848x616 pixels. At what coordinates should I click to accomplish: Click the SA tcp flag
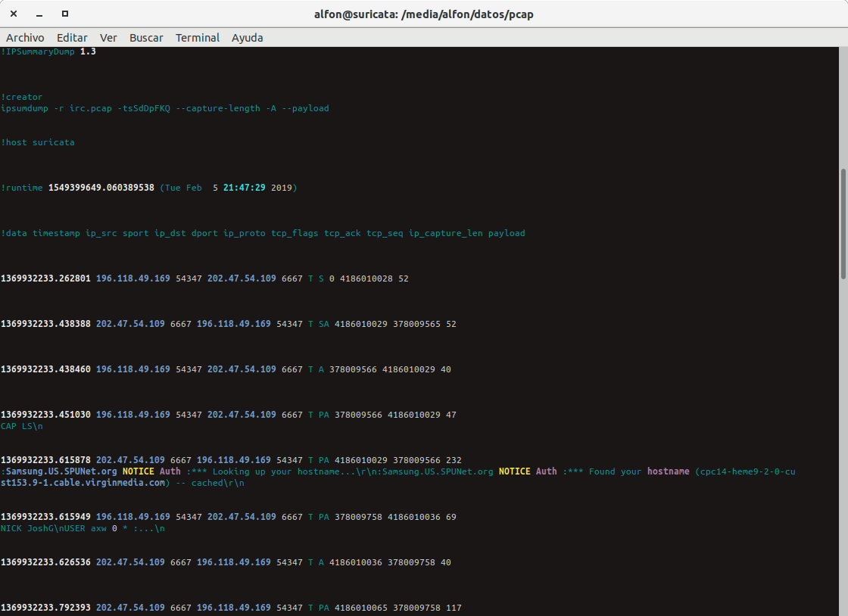tap(324, 324)
